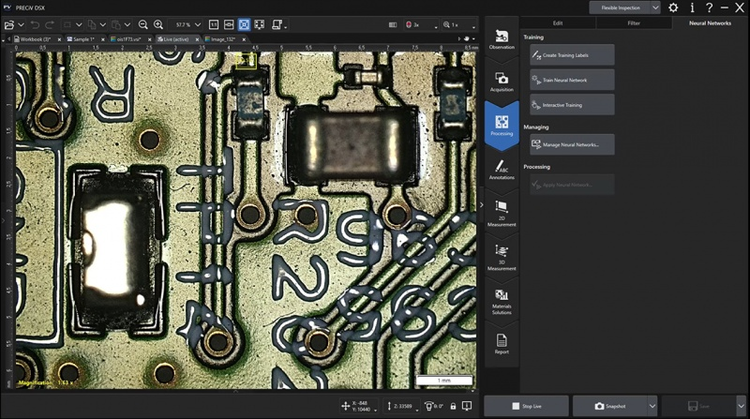Screen dimensions: 750x419
Task: Zoom out of the live image
Action: 143,23
